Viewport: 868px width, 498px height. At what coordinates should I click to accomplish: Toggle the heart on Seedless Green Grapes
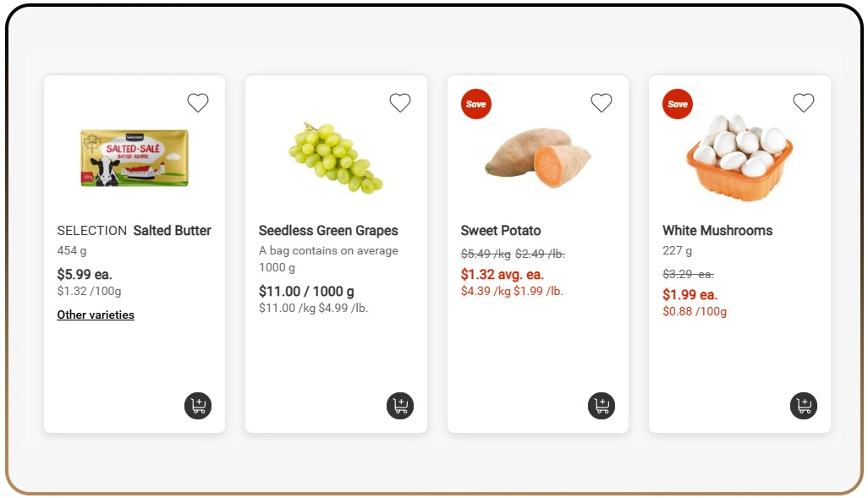click(400, 102)
